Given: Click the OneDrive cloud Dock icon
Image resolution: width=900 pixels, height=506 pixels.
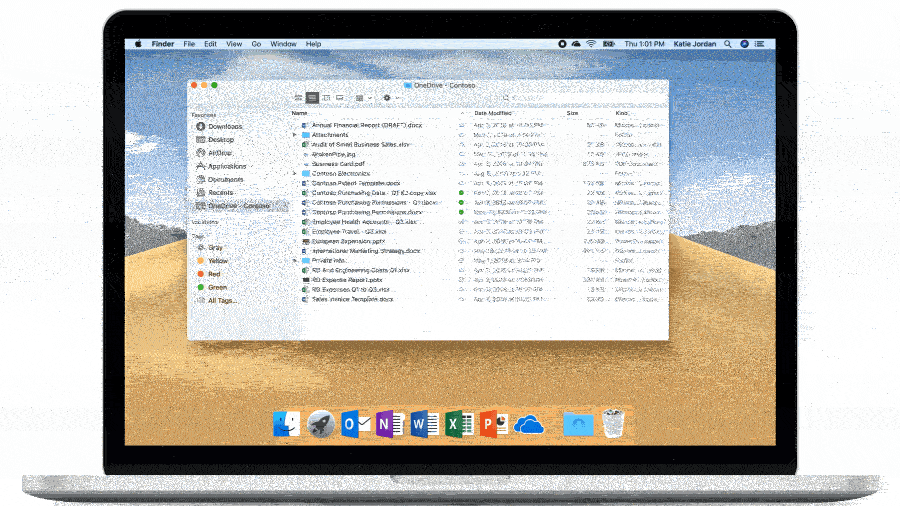Looking at the screenshot, I should tap(529, 425).
